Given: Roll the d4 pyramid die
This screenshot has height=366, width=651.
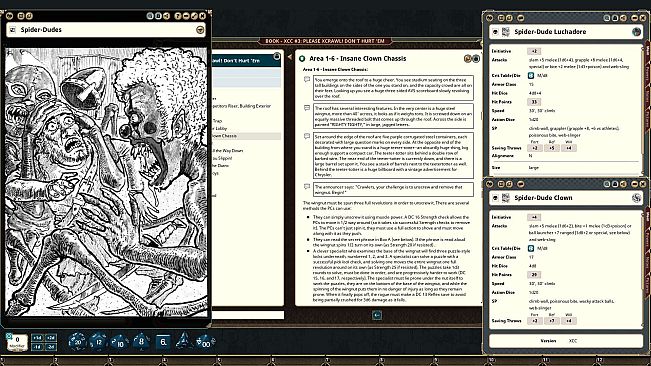Looking at the screenshot, I should (184, 341).
